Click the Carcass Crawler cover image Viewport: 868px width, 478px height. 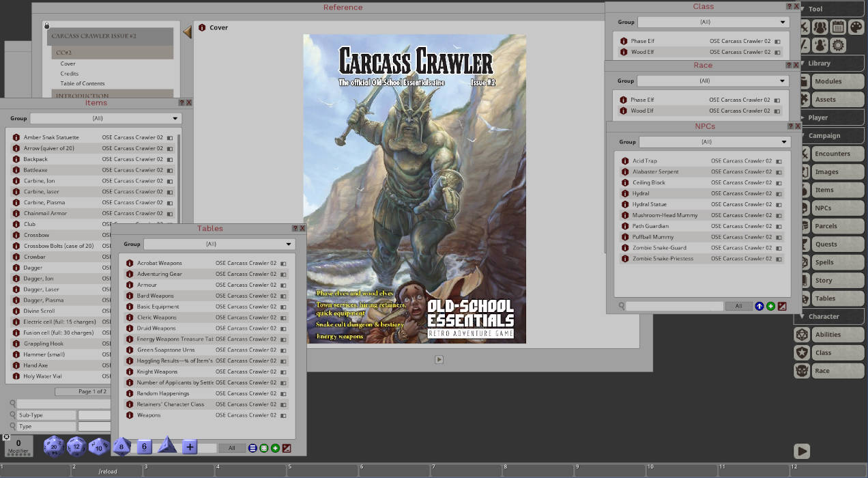point(415,188)
